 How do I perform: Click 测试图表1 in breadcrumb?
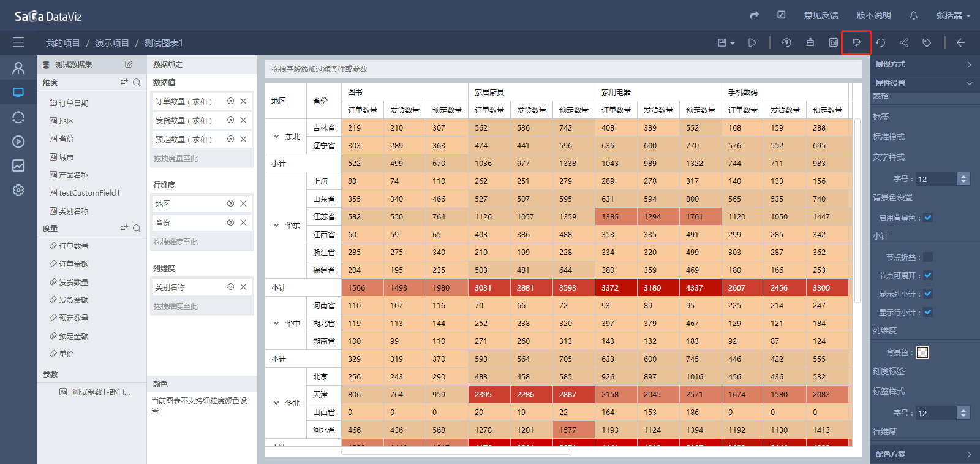coord(164,43)
